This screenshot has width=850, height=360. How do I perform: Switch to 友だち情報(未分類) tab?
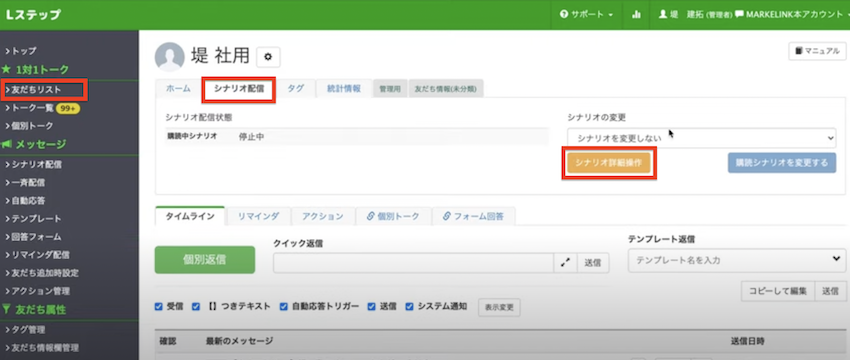click(446, 89)
